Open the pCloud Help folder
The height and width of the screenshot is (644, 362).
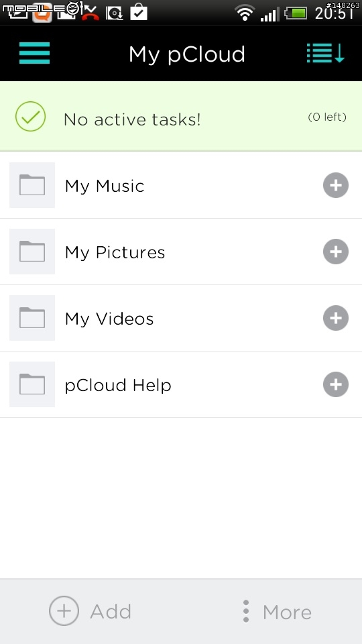[x=181, y=385]
